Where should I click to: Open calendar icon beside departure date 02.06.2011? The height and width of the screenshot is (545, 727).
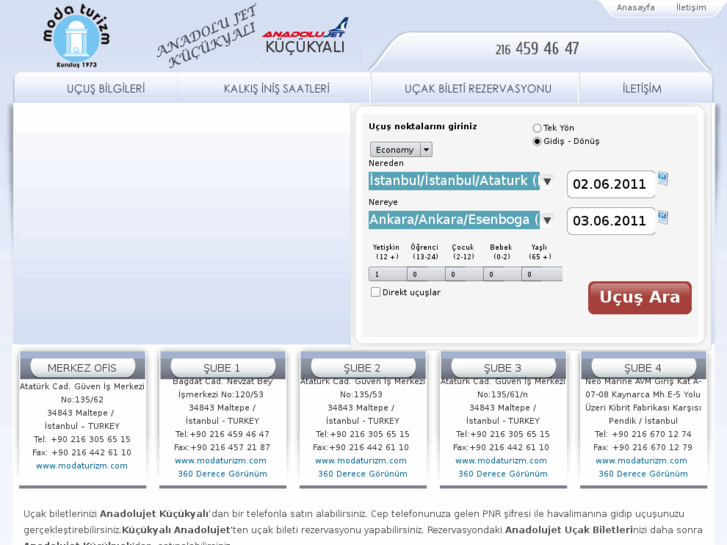663,179
